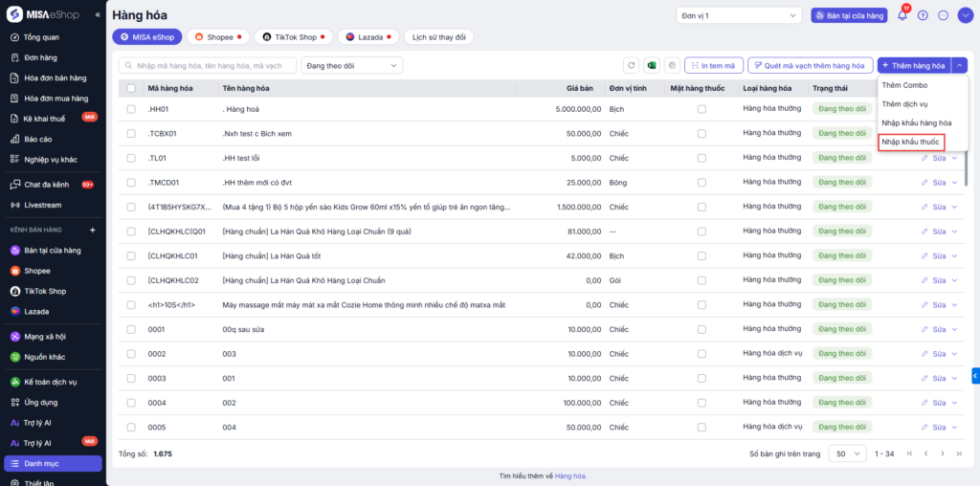
Task: Change records per page dropdown showing 50
Action: tap(847, 453)
